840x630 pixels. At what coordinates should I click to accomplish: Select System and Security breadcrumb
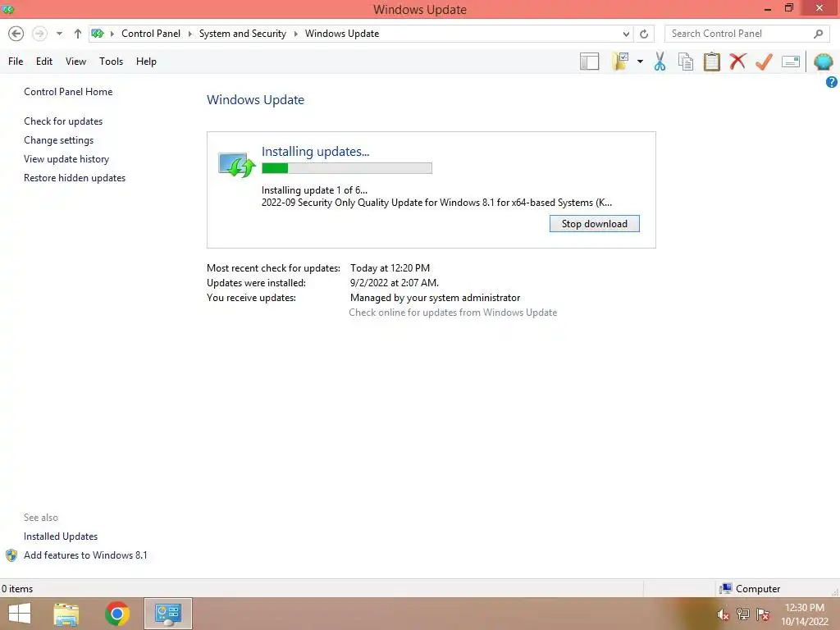[243, 34]
